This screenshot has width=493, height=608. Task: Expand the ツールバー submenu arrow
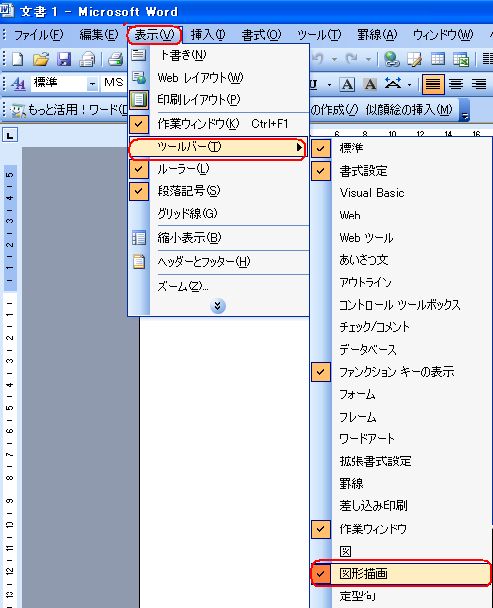[299, 147]
